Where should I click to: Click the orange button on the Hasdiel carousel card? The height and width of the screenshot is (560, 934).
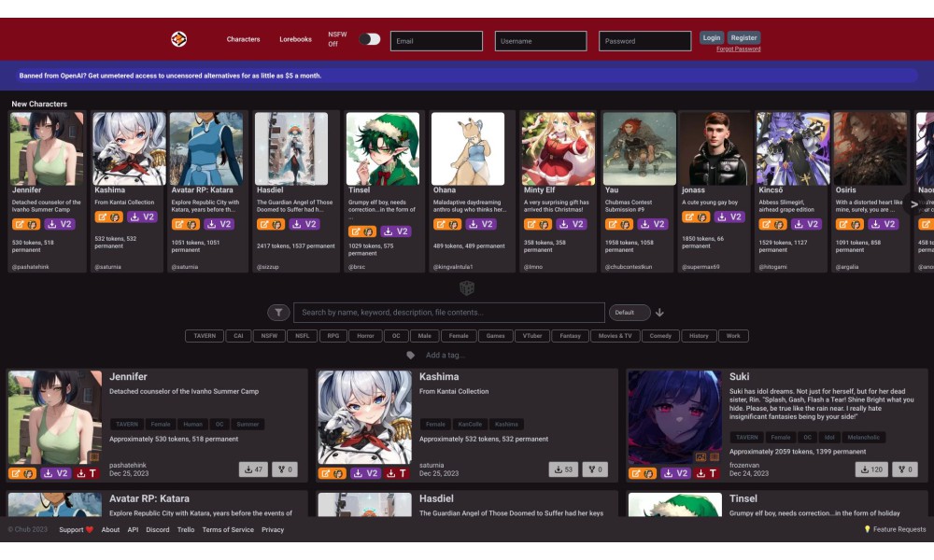(x=271, y=224)
